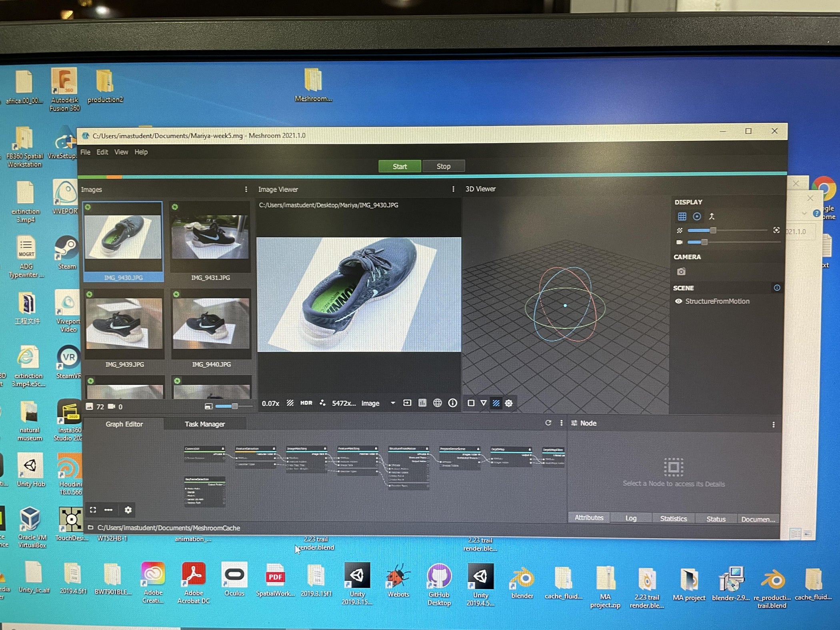This screenshot has height=630, width=840.
Task: Open image info in the Image Viewer
Action: 452,403
